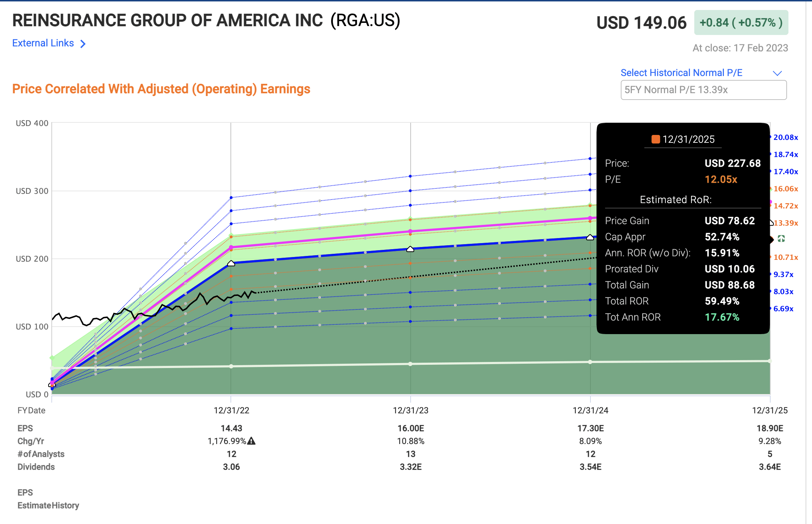Image resolution: width=812 pixels, height=524 pixels.
Task: Open the External Links section
Action: pyautogui.click(x=49, y=43)
